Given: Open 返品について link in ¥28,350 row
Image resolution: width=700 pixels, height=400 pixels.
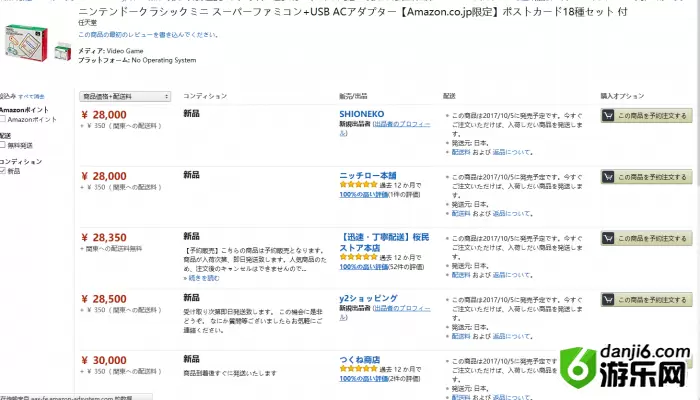Looking at the screenshot, I should coord(512,275).
